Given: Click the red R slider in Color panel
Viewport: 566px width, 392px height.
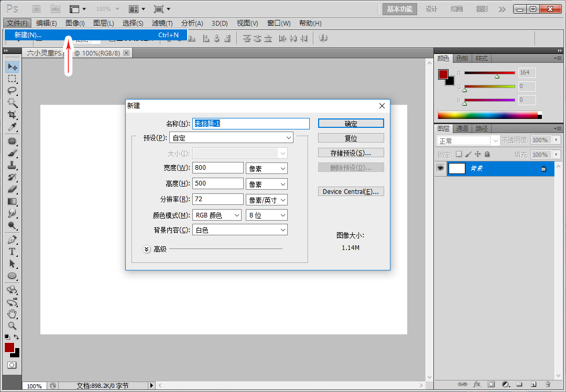Looking at the screenshot, I should pyautogui.click(x=489, y=73).
